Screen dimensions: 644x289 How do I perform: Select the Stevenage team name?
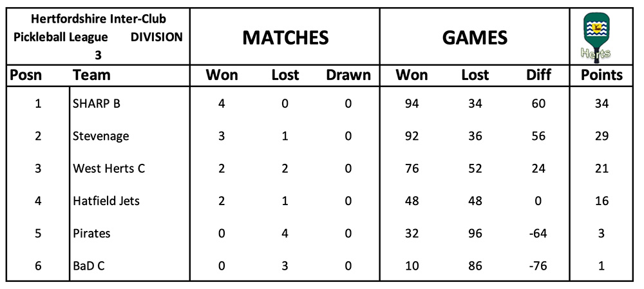coord(100,136)
